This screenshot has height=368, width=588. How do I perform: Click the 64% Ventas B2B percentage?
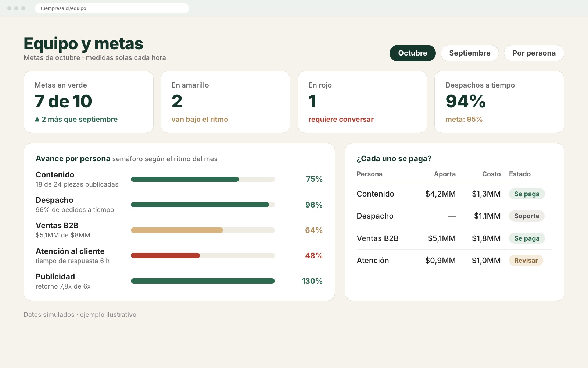314,230
